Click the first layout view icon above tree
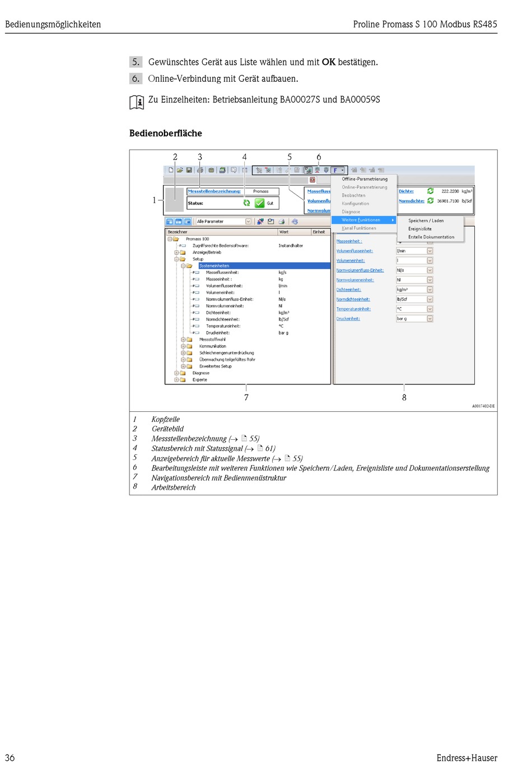Viewport: 532px width, 767px height. coord(170,221)
